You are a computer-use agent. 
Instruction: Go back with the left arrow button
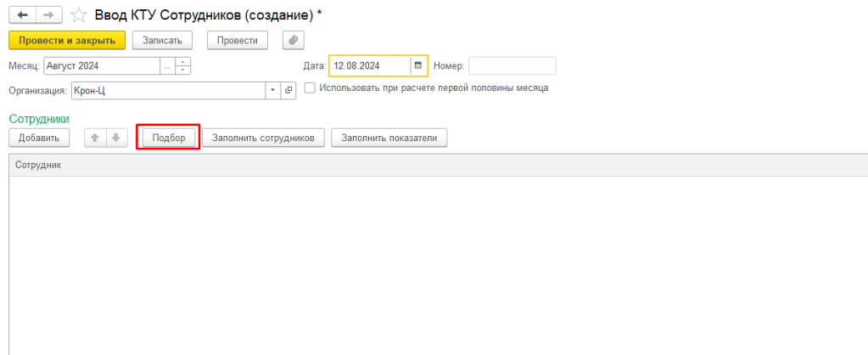[23, 15]
